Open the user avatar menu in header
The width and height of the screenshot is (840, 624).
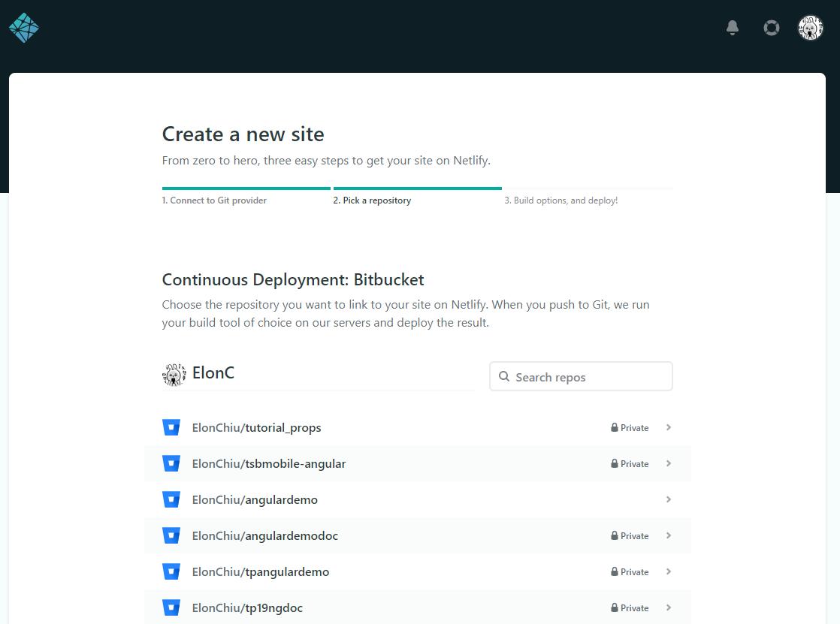point(811,28)
